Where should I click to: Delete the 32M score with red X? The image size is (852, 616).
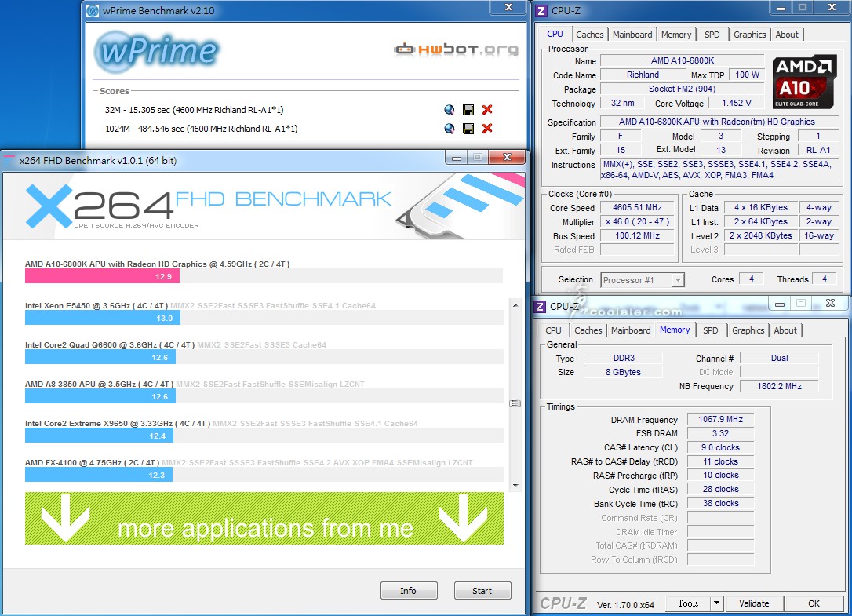pos(487,110)
